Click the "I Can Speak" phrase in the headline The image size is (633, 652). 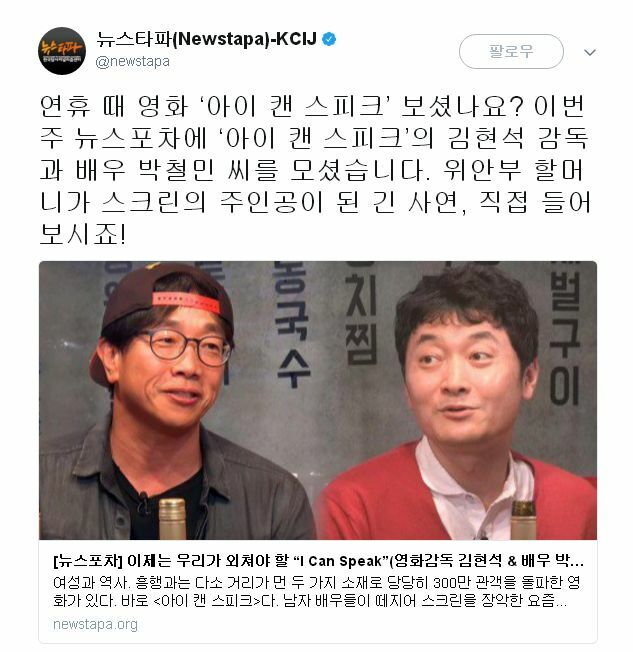click(343, 561)
